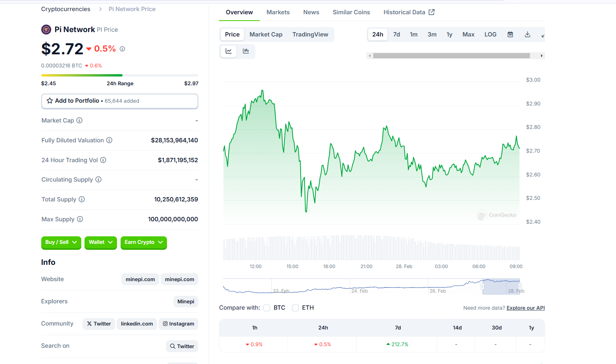Image resolution: width=616 pixels, height=364 pixels.
Task: Open the Historical Data tab
Action: (409, 12)
